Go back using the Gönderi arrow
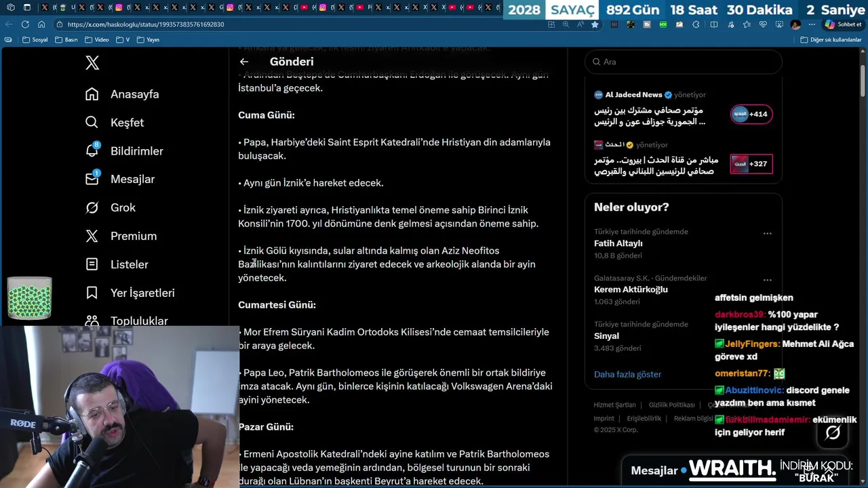This screenshot has width=868, height=488. [244, 62]
